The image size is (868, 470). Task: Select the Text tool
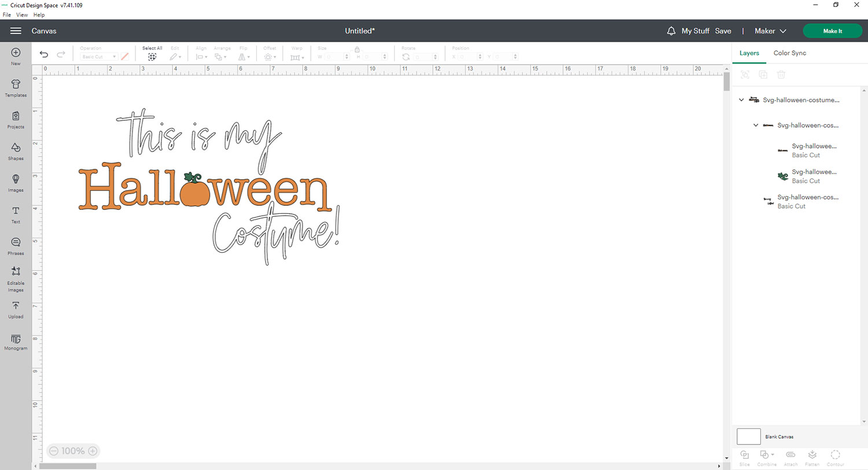click(16, 214)
